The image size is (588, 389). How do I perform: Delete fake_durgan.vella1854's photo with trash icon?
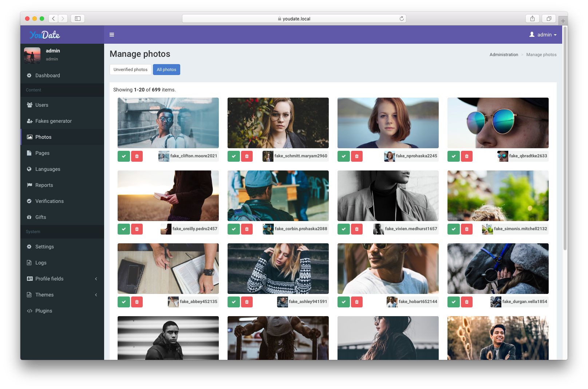click(x=467, y=302)
